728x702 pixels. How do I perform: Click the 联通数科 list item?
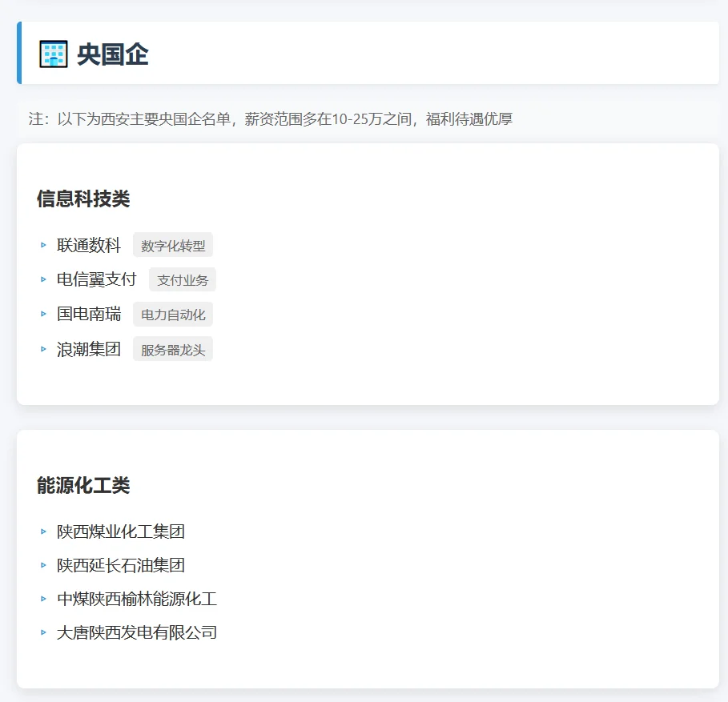[89, 245]
